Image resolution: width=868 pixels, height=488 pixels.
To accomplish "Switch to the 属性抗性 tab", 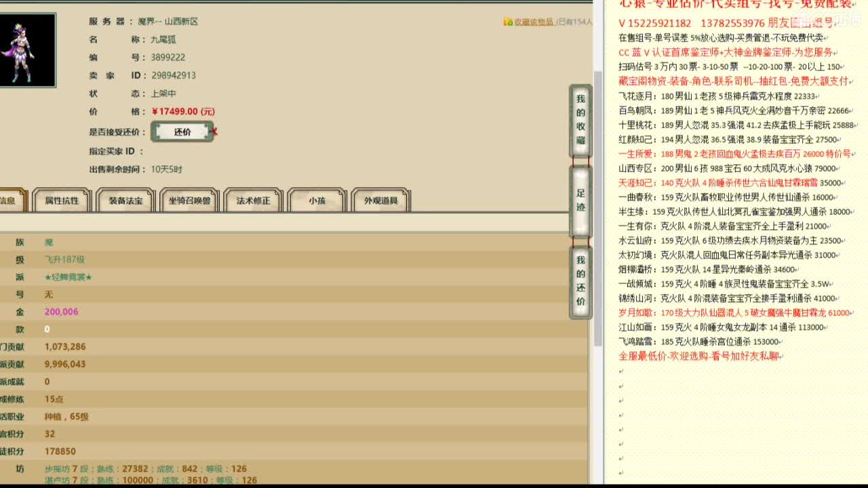I will [x=62, y=201].
